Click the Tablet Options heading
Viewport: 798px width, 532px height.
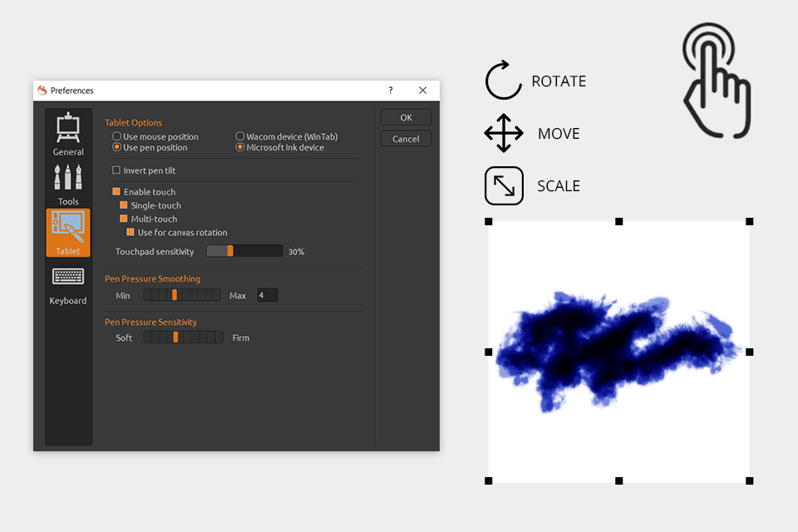(133, 123)
